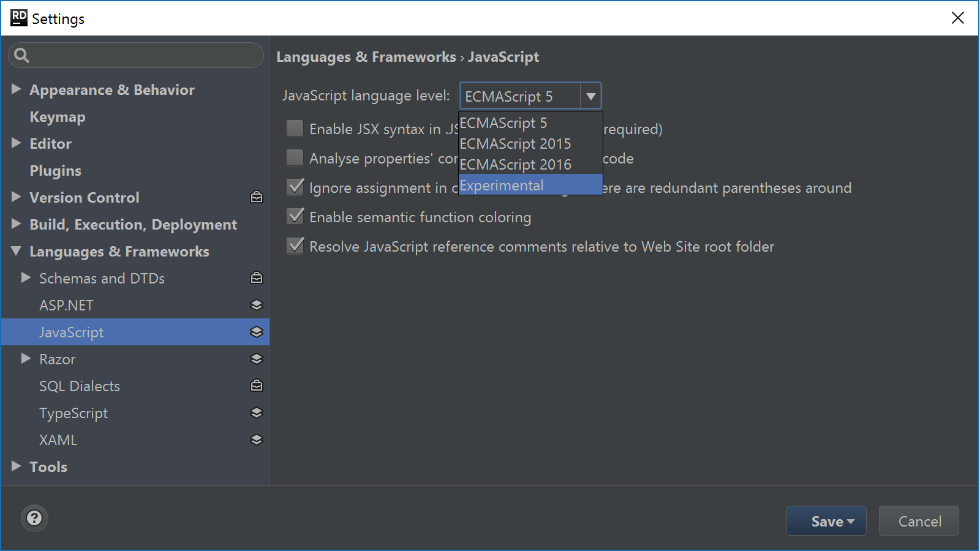Choose ECMAScript 2015 language level

click(x=530, y=143)
